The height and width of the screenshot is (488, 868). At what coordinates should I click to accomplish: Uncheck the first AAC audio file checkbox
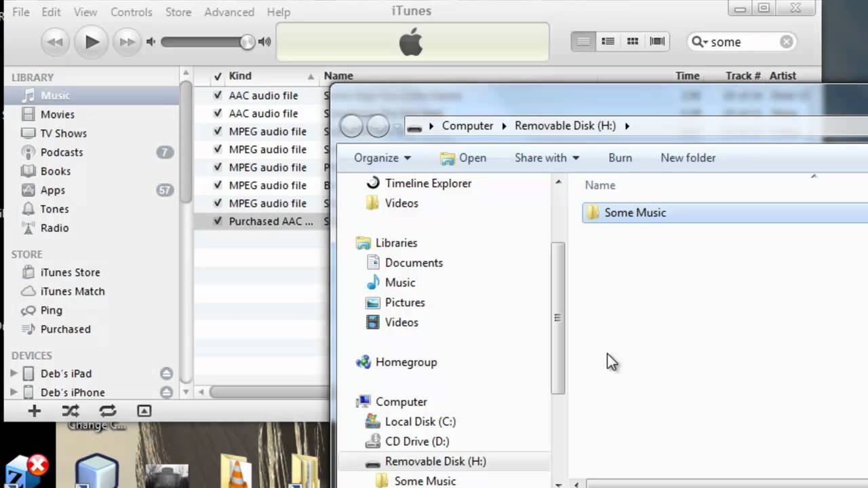coord(218,96)
